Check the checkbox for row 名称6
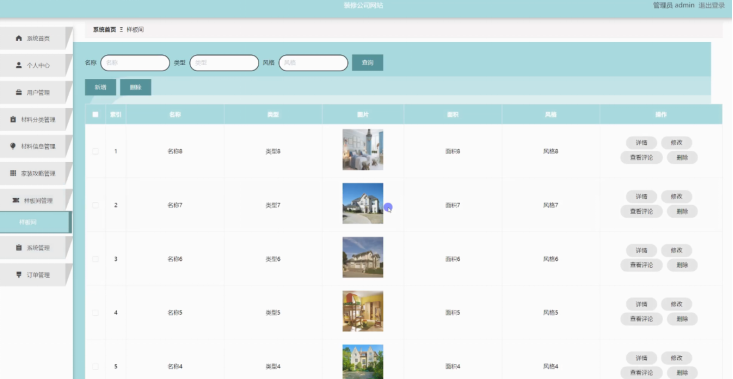This screenshot has width=733, height=379. 95,259
